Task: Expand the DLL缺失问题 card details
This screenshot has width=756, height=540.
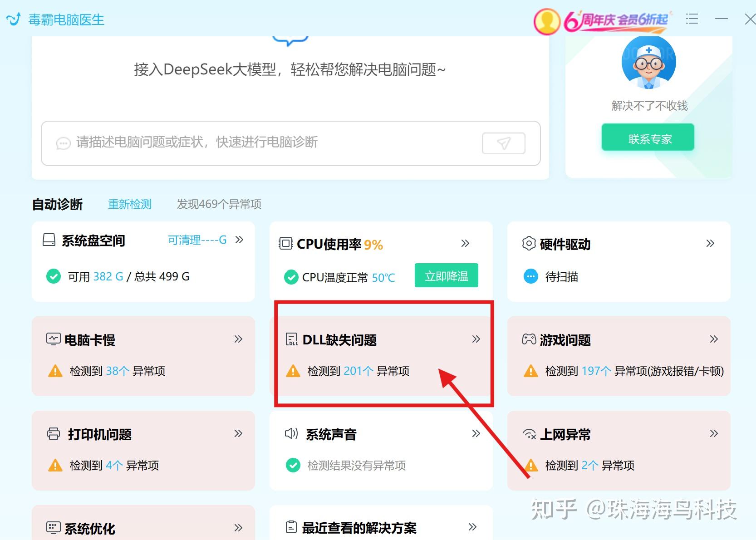Action: [x=476, y=339]
